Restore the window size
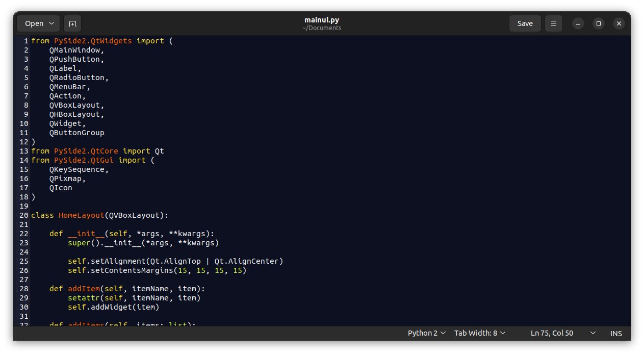The width and height of the screenshot is (644, 355). (x=598, y=23)
